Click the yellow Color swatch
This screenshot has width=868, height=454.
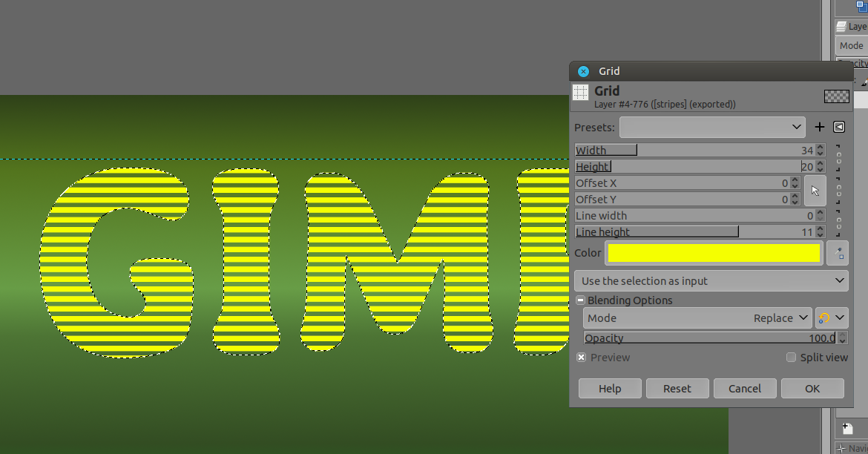coord(714,253)
